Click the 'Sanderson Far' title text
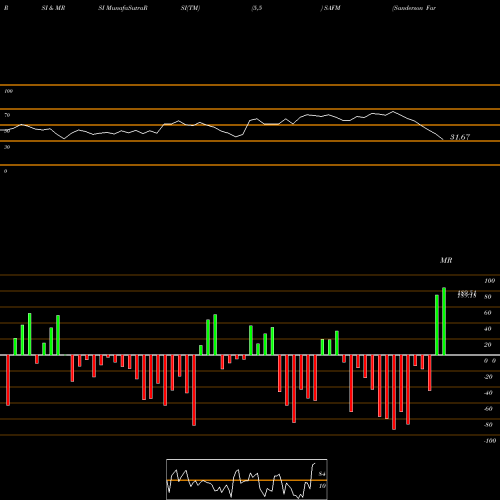 tap(414, 8)
